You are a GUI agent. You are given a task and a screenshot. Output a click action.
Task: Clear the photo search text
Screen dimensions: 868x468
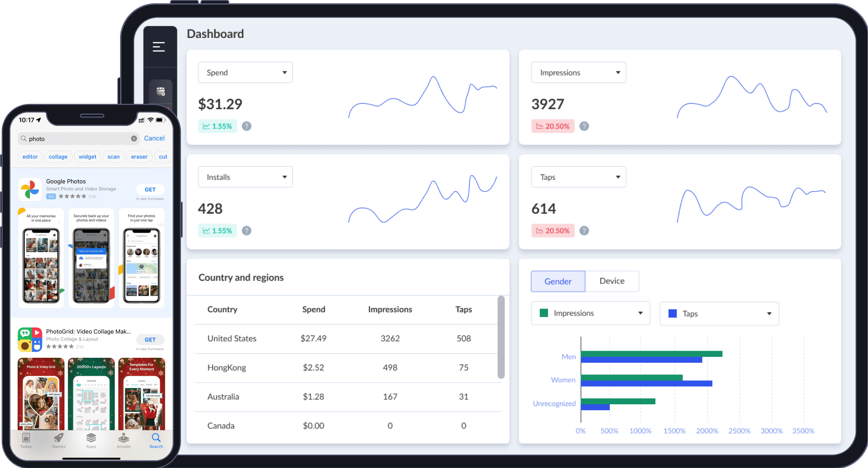134,139
